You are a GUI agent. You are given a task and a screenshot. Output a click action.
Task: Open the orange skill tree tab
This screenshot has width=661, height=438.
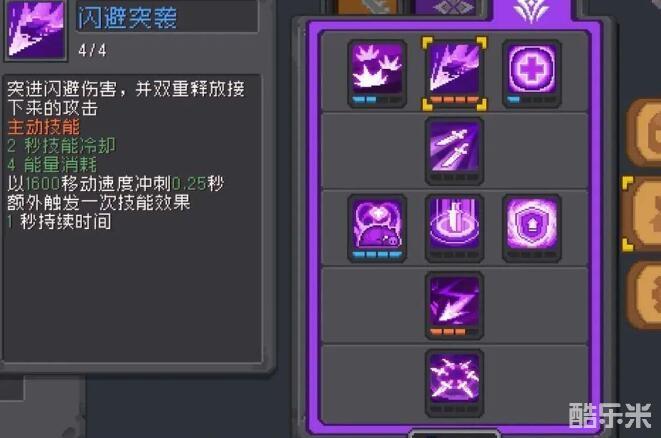(368, 7)
